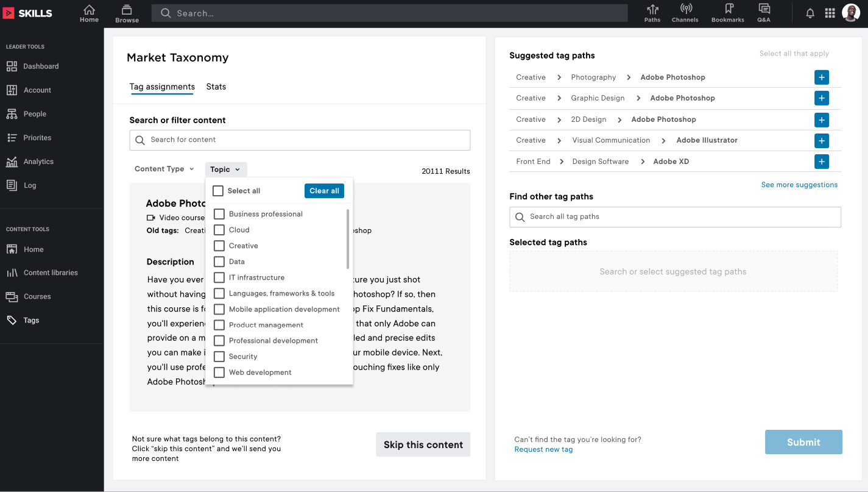The height and width of the screenshot is (492, 868).
Task: Collapse the Topic filter dropdown
Action: pos(226,169)
